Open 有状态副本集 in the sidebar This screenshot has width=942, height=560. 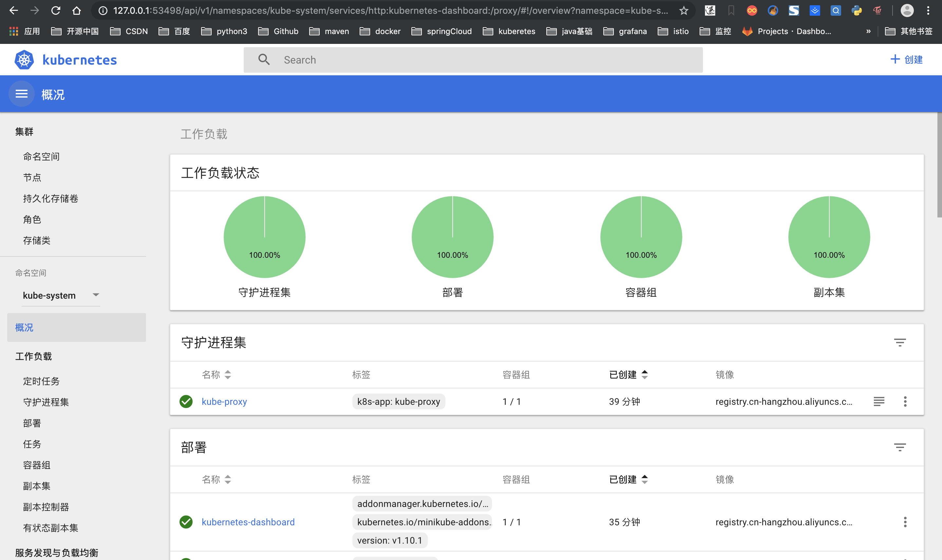point(50,528)
